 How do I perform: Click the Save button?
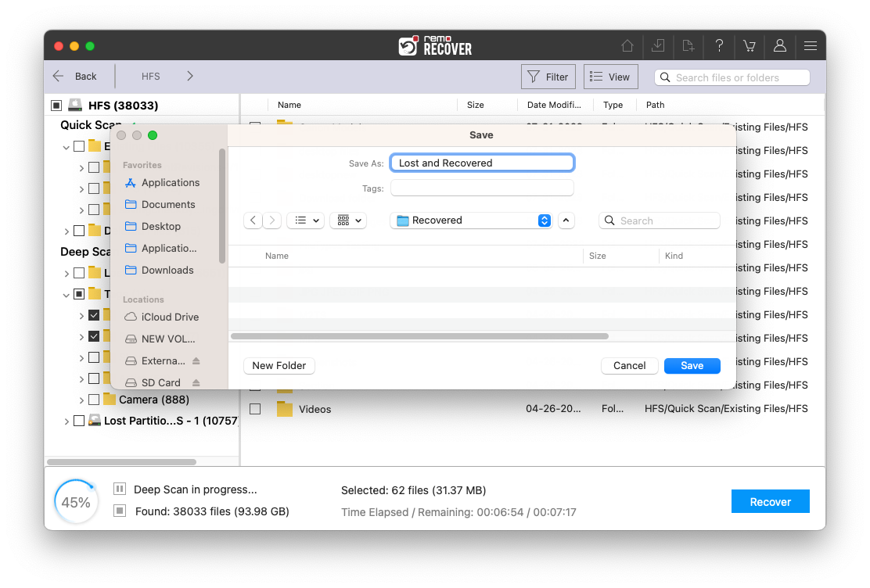click(x=692, y=365)
